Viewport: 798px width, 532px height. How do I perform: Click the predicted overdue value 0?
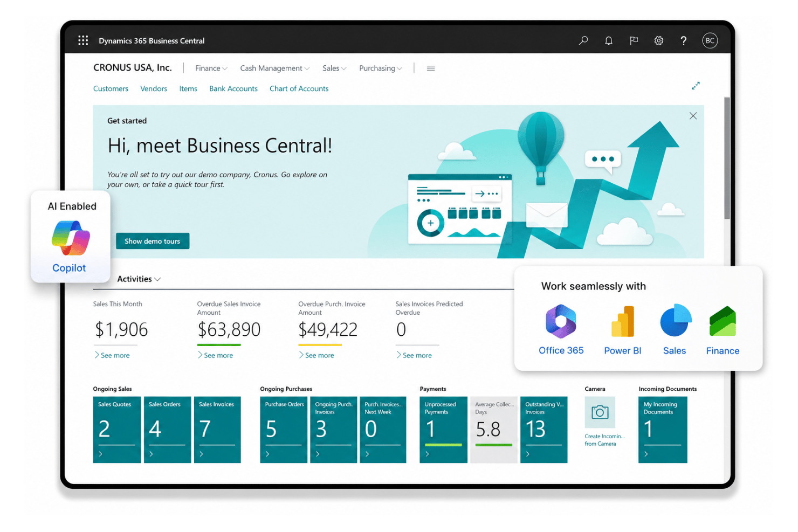[401, 329]
